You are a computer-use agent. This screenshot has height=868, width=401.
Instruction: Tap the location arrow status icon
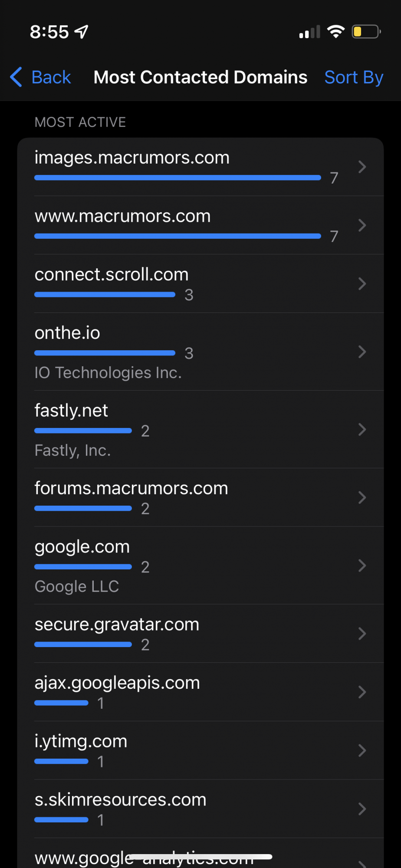pos(82,31)
